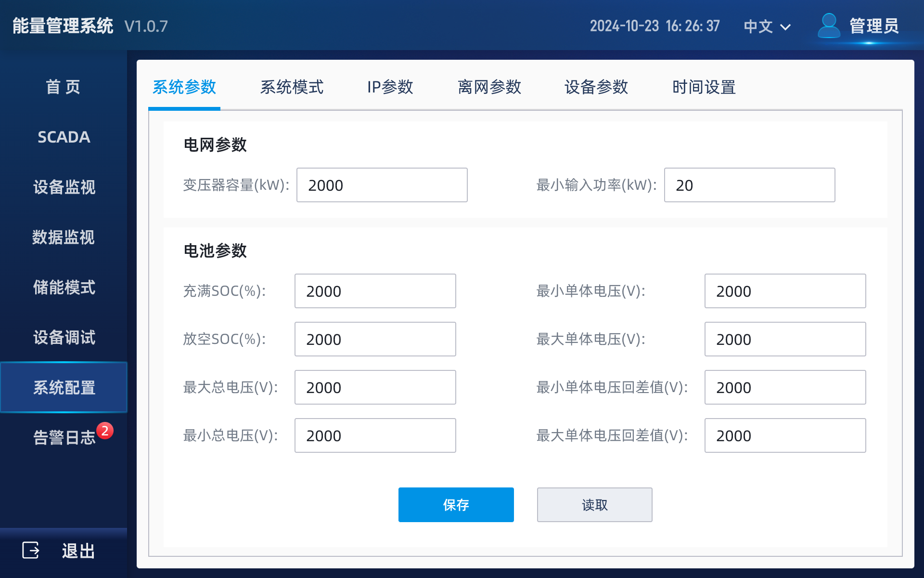The height and width of the screenshot is (578, 924).
Task: Select the 离网参数 tab
Action: [x=489, y=88]
